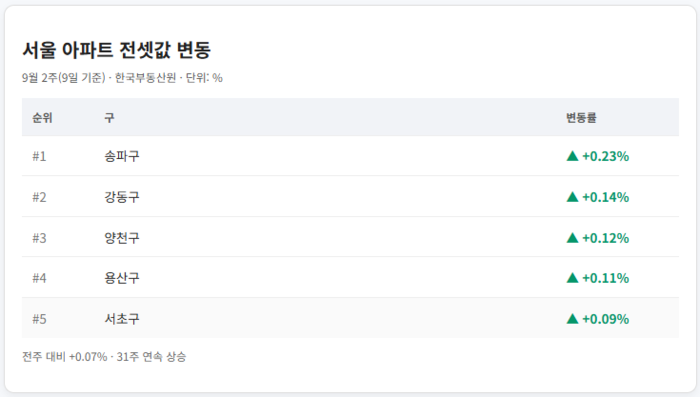Click the 구 column header
The image size is (700, 397).
tap(109, 118)
